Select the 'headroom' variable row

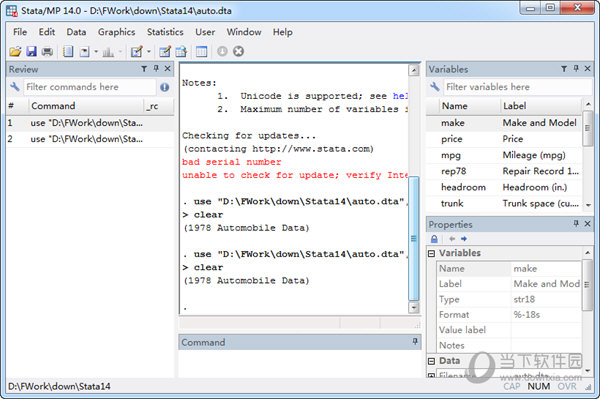(x=504, y=187)
